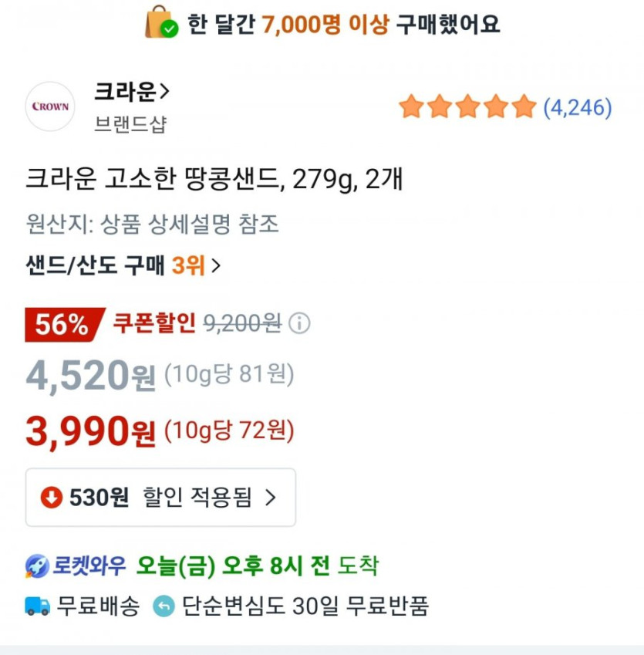Tap the 로켓와우 delivery badge text
This screenshot has width=644, height=655.
pyautogui.click(x=89, y=567)
